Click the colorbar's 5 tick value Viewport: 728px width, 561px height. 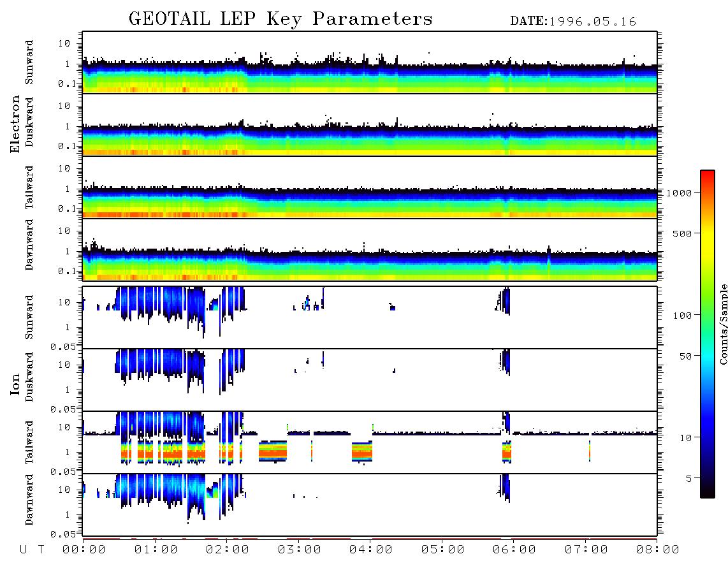(x=689, y=478)
